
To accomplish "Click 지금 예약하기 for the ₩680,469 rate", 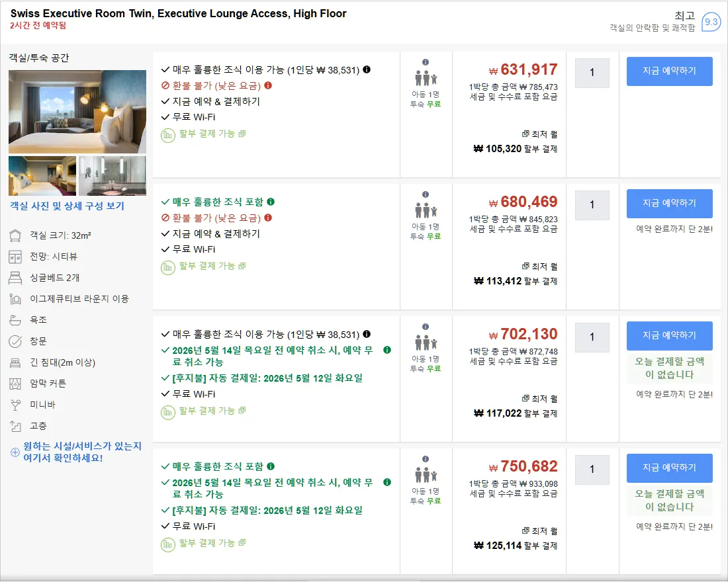I will (x=670, y=203).
